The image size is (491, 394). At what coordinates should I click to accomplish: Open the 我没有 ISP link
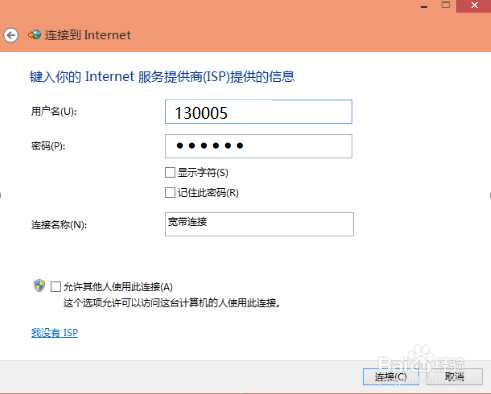click(x=55, y=333)
